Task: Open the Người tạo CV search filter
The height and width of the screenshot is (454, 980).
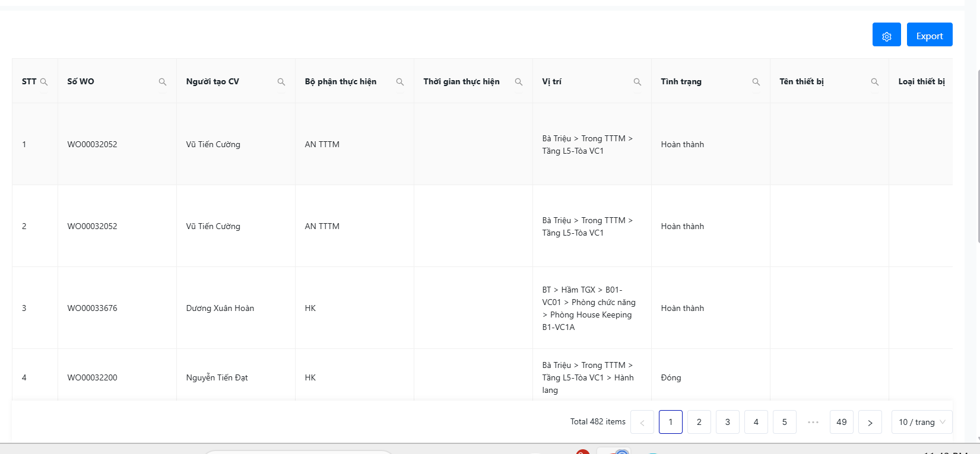Action: click(x=281, y=82)
